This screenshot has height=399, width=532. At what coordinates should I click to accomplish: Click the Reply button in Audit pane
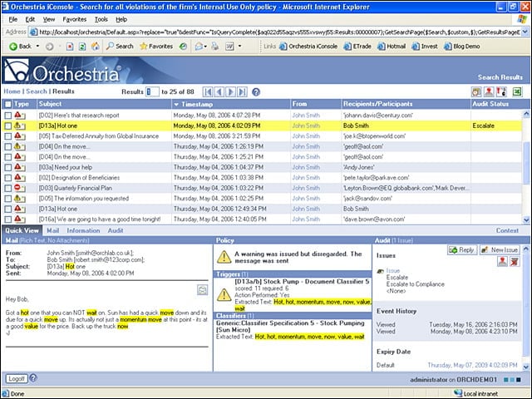pos(462,250)
